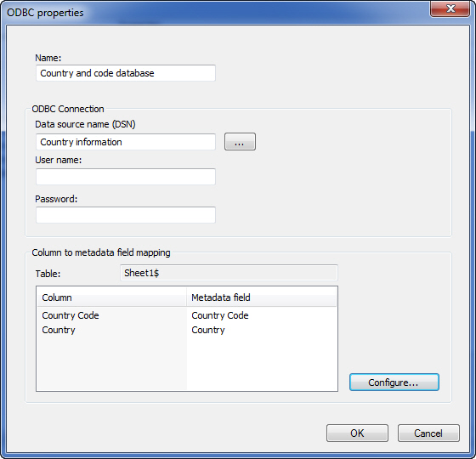Click Country Code metadata field cell
The width and height of the screenshot is (476, 459).
220,315
